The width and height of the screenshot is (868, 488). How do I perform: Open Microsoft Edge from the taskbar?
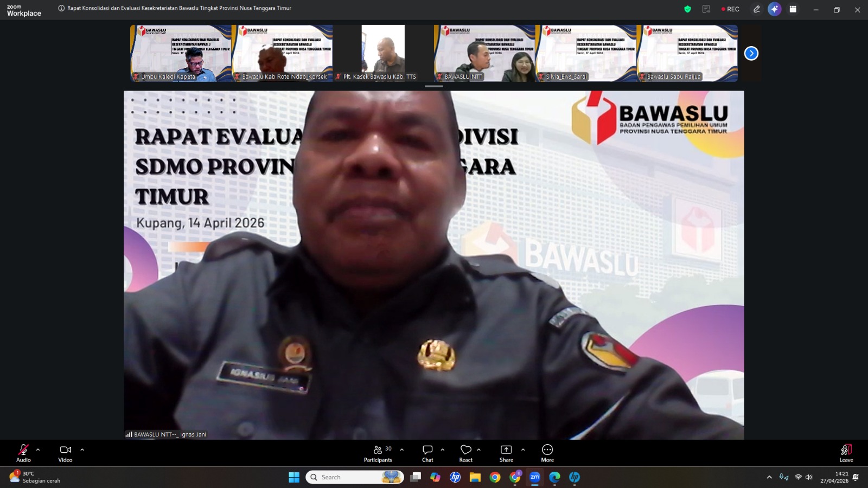coord(554,477)
